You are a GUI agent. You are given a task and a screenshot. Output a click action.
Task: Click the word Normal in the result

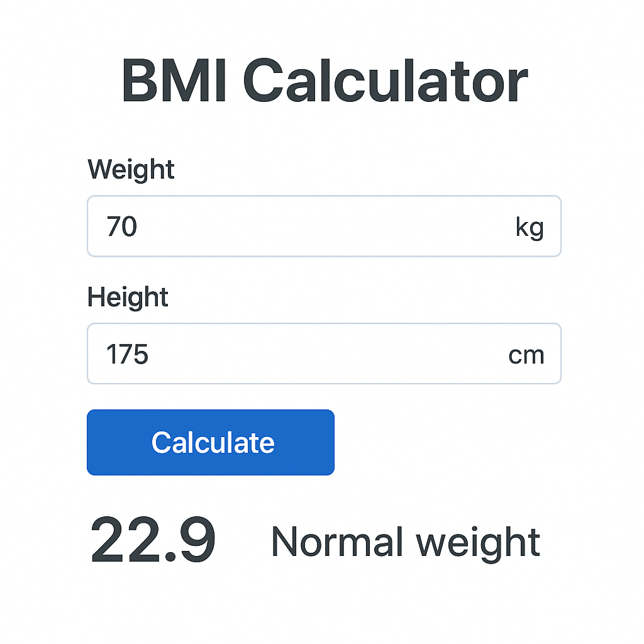tap(336, 541)
